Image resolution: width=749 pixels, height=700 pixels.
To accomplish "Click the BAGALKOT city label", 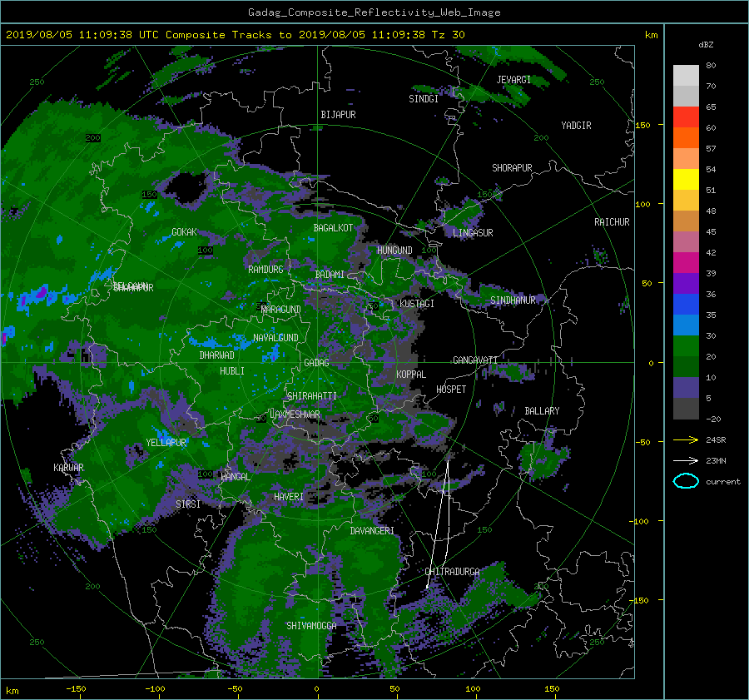I will [333, 228].
